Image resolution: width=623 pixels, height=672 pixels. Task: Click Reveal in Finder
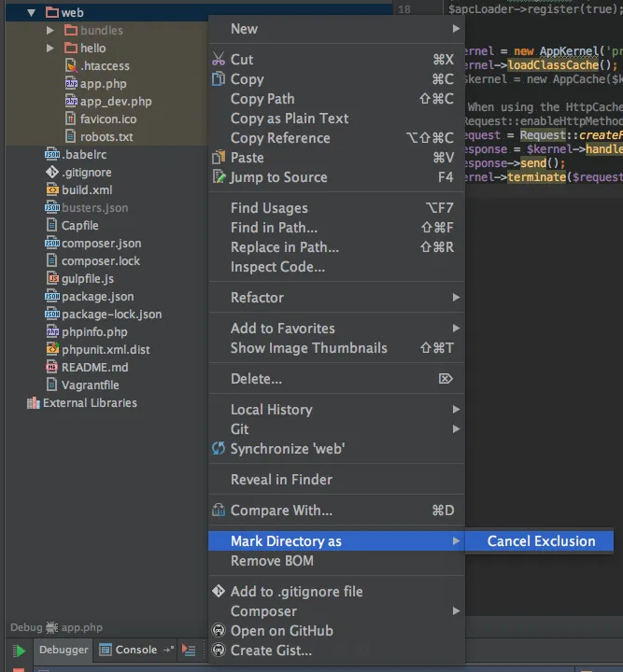[281, 480]
